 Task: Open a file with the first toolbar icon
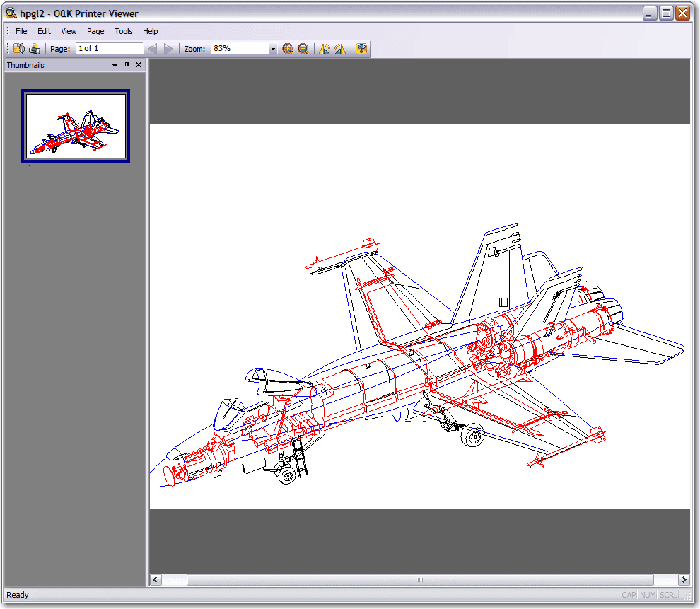pyautogui.click(x=18, y=48)
